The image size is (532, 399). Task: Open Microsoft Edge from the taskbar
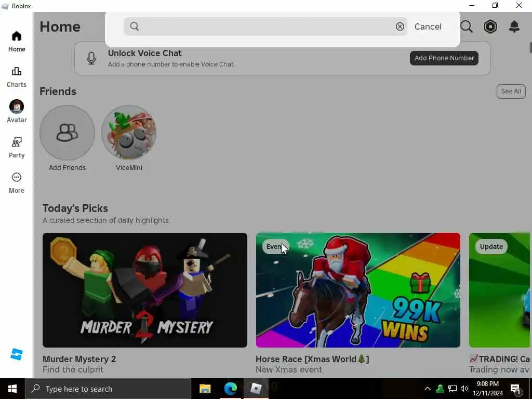coord(230,389)
